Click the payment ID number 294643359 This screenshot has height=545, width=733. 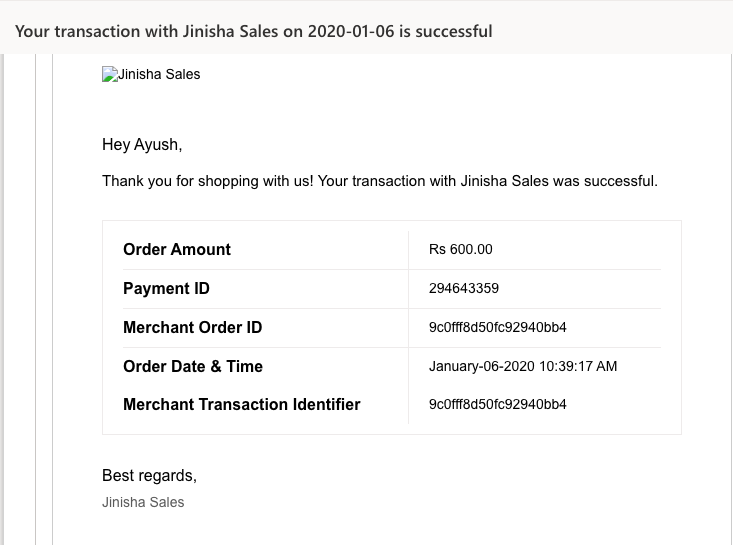(464, 288)
